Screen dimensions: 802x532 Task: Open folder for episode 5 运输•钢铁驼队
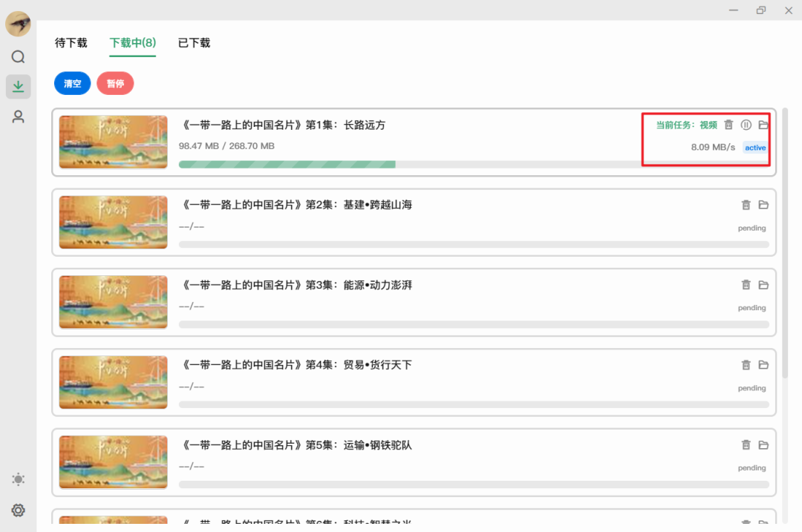click(763, 445)
